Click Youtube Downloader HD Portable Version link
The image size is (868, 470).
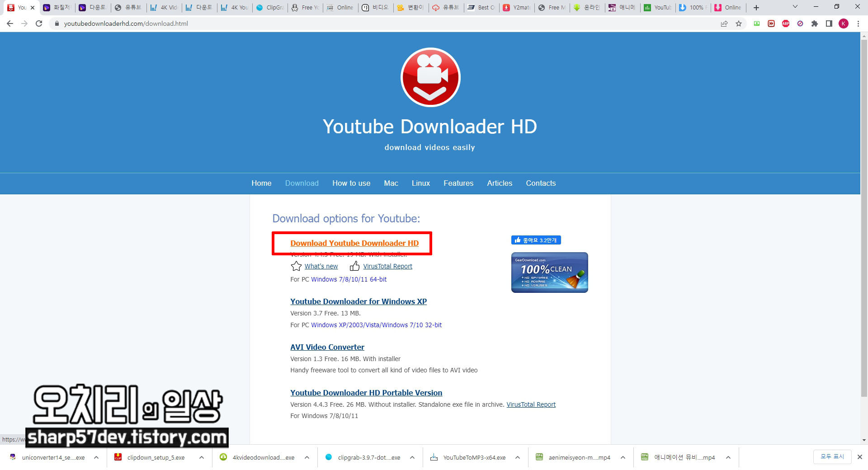[366, 393]
